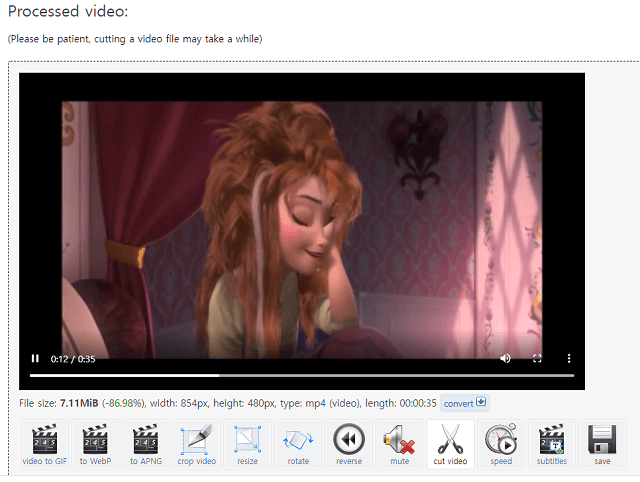This screenshot has height=482, width=640.
Task: Pause the video playback
Action: 35,358
